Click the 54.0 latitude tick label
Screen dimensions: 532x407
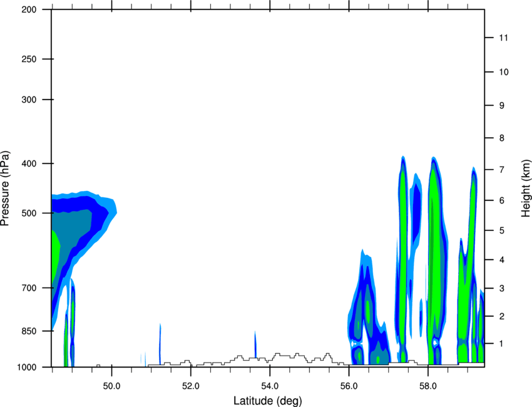270,386
